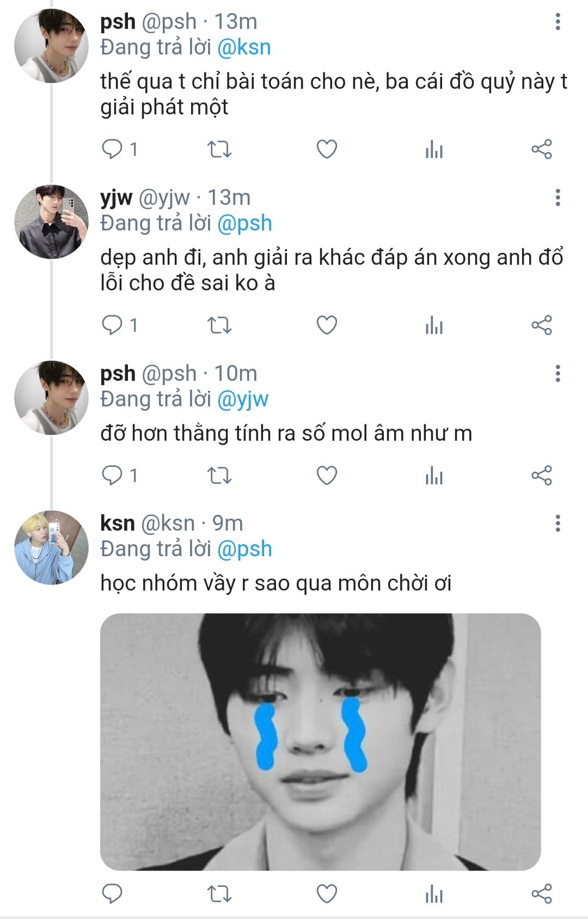Share psh's first tweet
Screen dimensions: 588x919
click(541, 149)
